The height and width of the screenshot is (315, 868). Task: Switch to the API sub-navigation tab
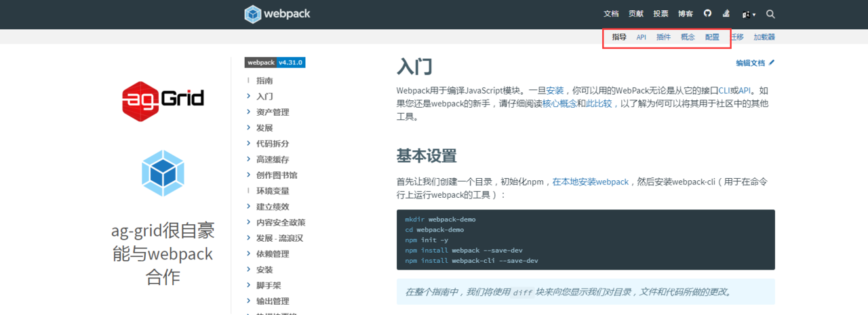click(x=641, y=37)
